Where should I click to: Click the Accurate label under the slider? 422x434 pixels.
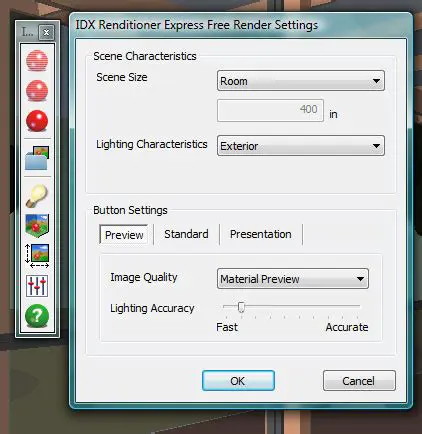coord(347,327)
